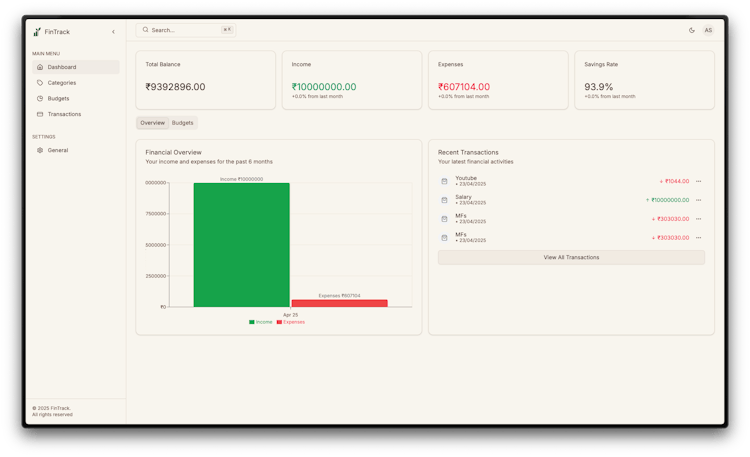
Task: Click the green Income bar
Action: pos(242,245)
